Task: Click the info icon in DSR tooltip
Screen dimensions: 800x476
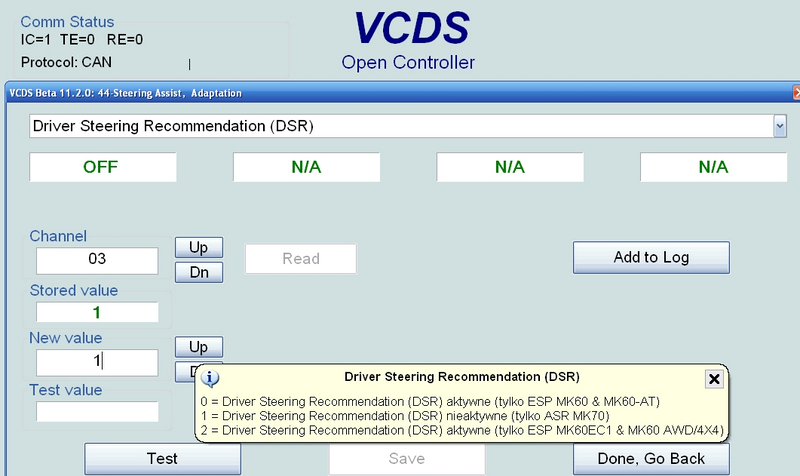Action: pyautogui.click(x=210, y=378)
